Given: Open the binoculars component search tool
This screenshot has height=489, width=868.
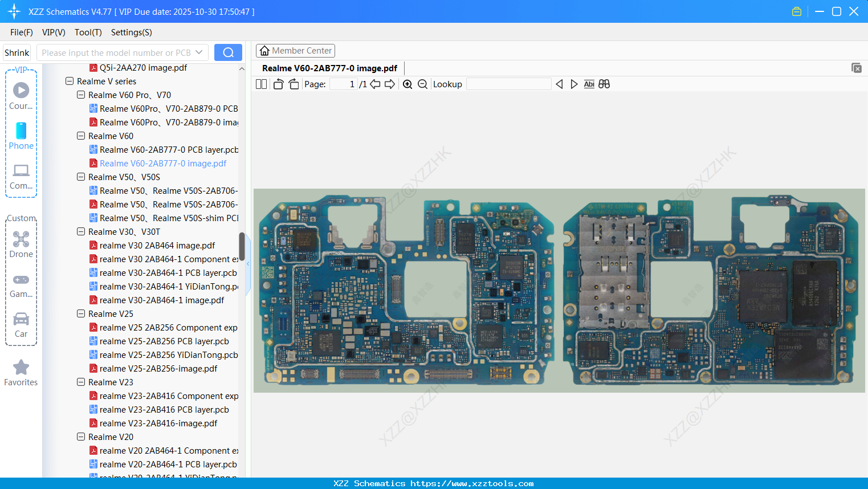Looking at the screenshot, I should click(x=604, y=84).
